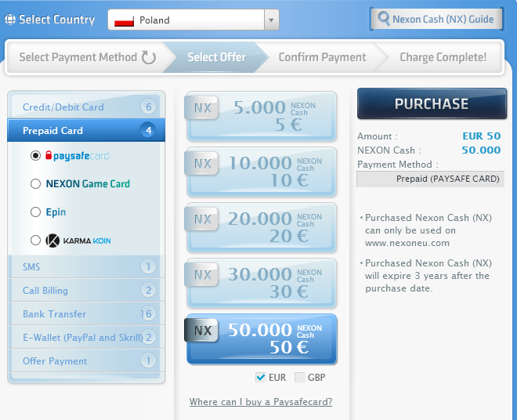517x420 pixels.
Task: Collapse the Prepaid Card category
Action: [x=86, y=130]
